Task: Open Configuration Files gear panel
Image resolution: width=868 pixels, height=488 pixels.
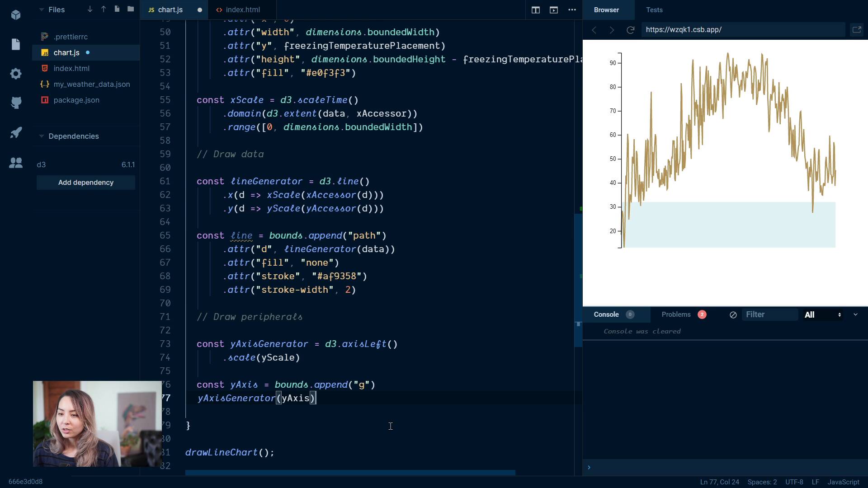Action: point(16,74)
